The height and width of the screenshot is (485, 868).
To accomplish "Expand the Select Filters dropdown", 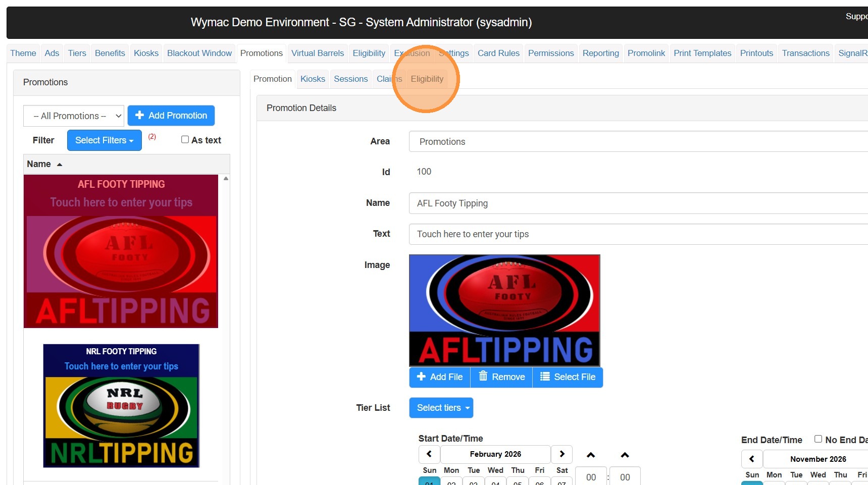I will (x=104, y=140).
